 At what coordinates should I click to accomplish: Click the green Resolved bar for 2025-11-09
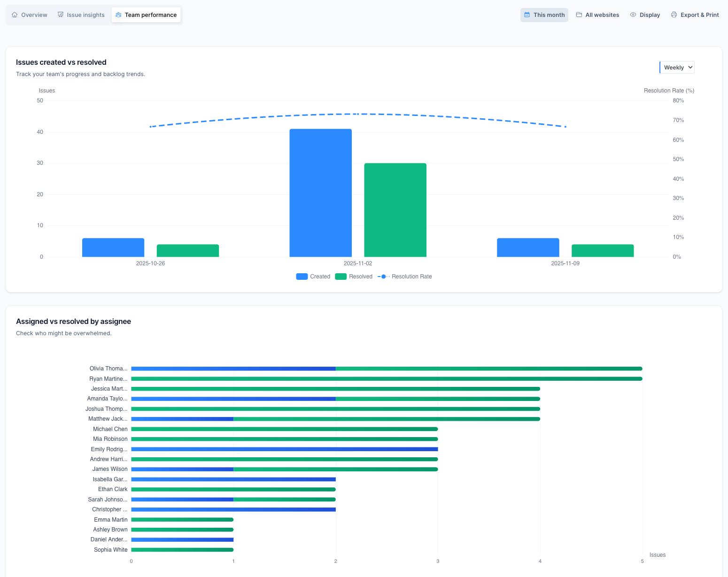pos(603,251)
